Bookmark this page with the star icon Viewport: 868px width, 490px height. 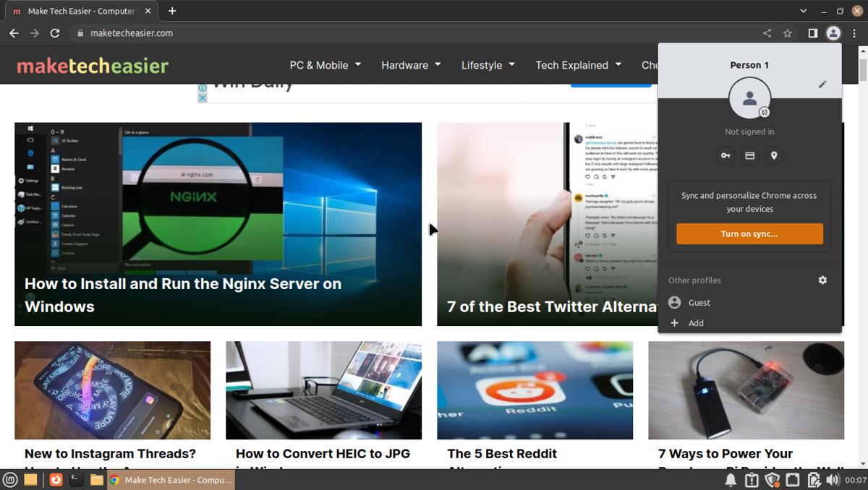[x=787, y=33]
